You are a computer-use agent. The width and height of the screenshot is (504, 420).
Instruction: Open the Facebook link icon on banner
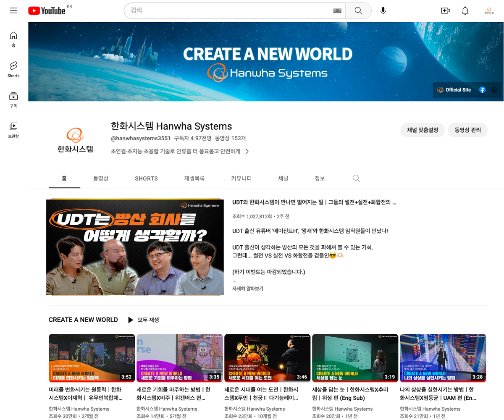click(x=482, y=90)
